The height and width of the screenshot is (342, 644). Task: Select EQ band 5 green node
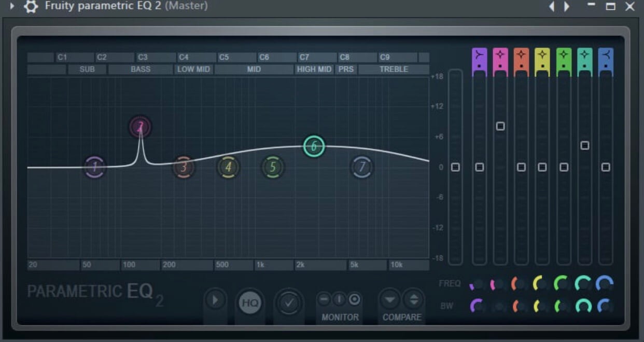(273, 167)
